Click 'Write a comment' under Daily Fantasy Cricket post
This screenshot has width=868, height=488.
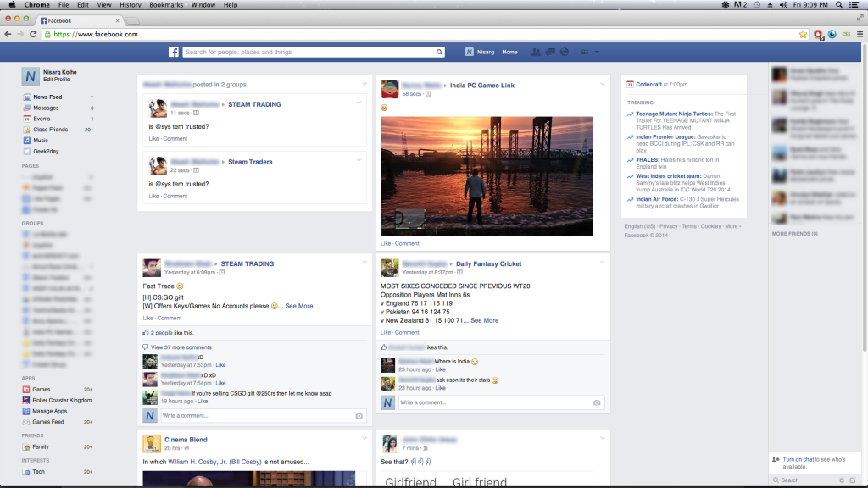(x=494, y=402)
